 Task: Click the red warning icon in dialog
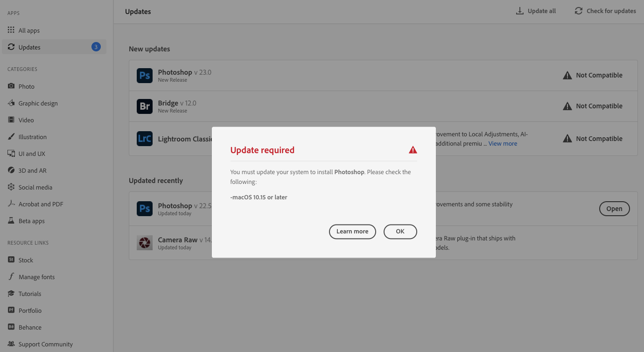pyautogui.click(x=413, y=150)
